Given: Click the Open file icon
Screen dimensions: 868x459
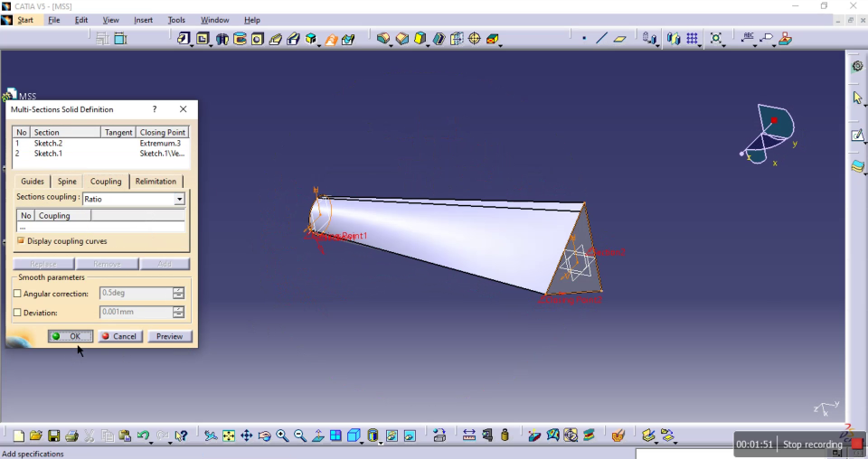Looking at the screenshot, I should tap(36, 436).
